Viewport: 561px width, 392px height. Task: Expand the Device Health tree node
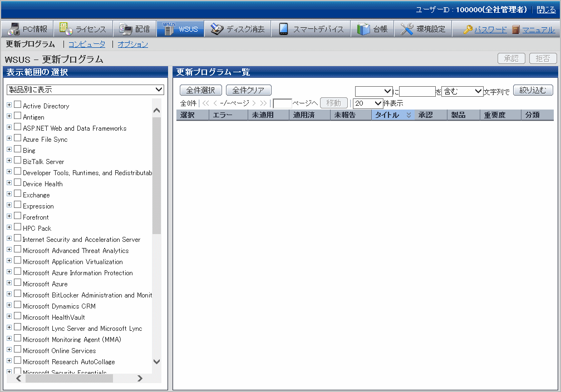pos(9,183)
